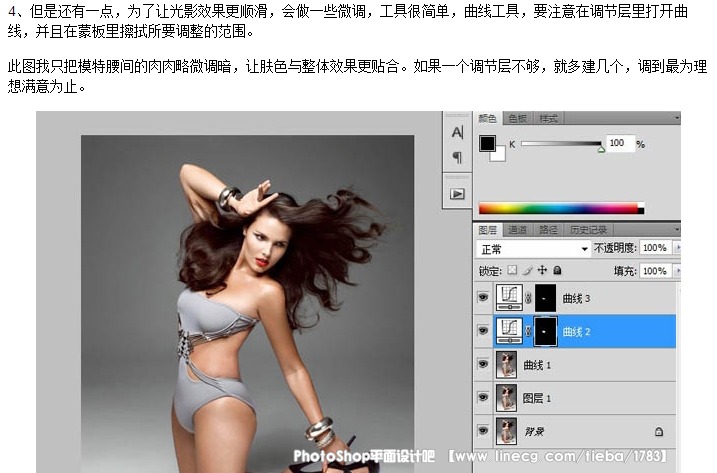
Task: Hide the 图层 1 layer
Action: 483,398
